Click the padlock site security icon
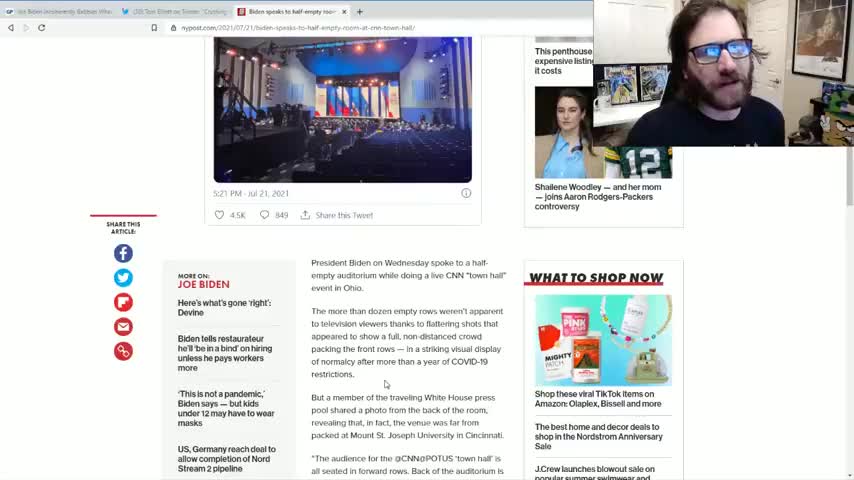 [174, 28]
